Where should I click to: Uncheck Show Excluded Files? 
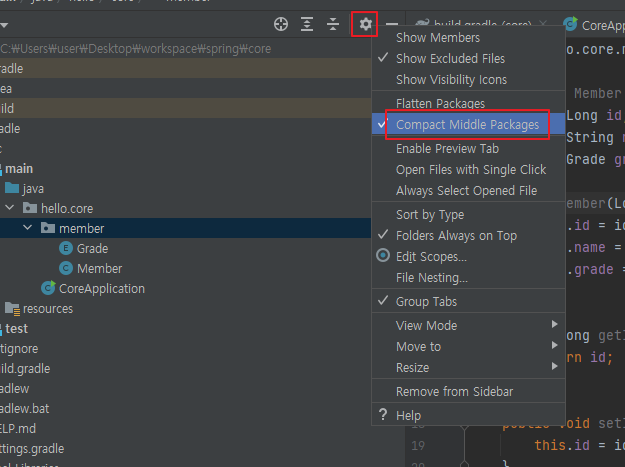468,59
